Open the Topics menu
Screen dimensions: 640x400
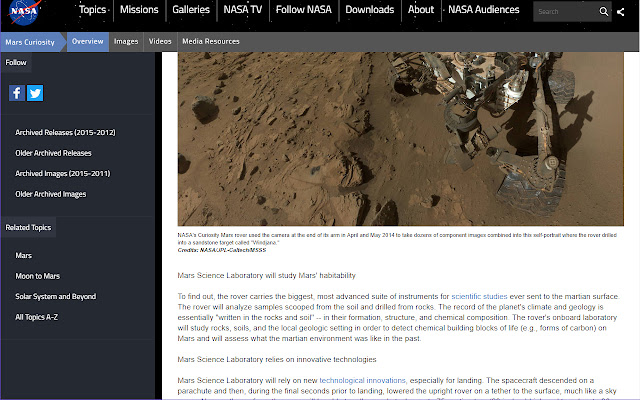[93, 9]
